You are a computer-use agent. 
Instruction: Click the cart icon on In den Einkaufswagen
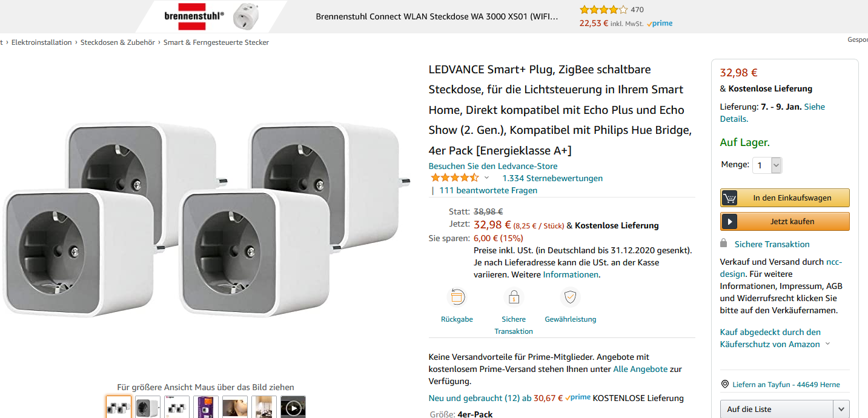[x=730, y=198]
